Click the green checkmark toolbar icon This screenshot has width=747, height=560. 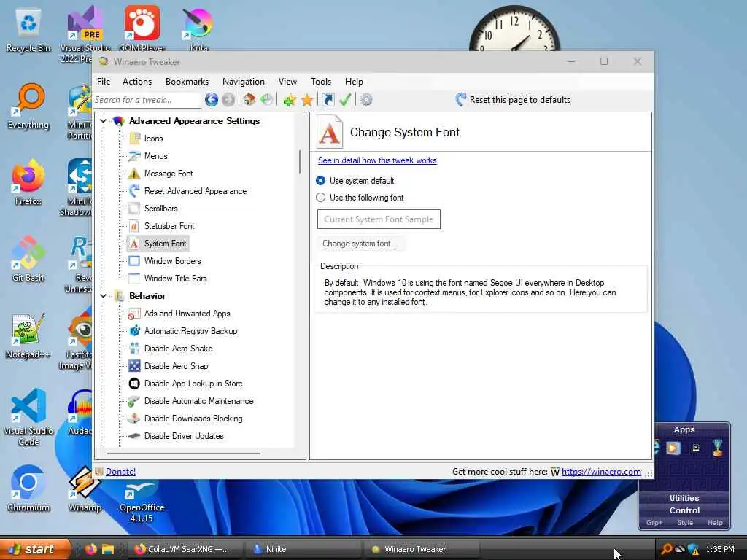point(345,99)
